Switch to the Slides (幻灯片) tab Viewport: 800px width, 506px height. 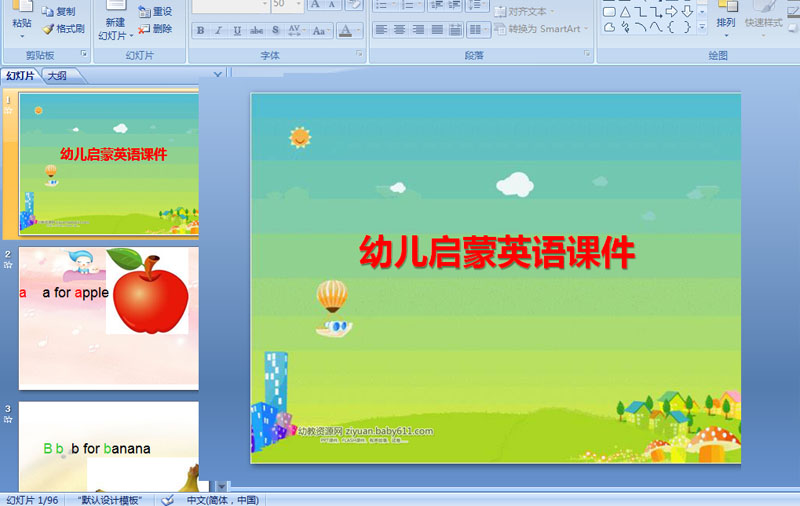20,76
